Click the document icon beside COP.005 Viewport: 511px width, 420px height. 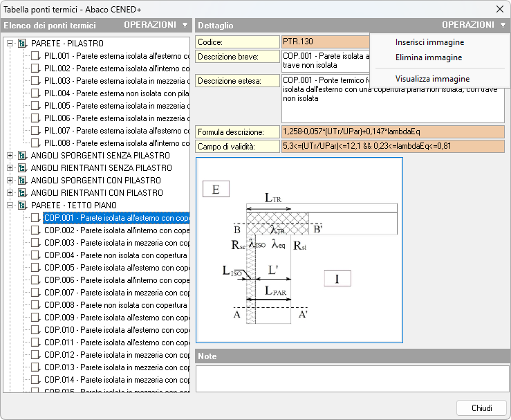pos(36,268)
